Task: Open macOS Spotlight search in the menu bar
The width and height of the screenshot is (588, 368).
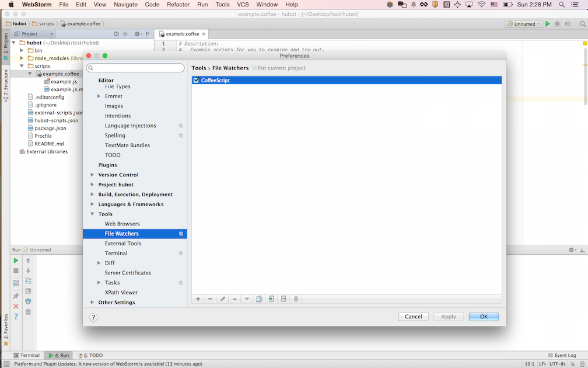Action: click(562, 5)
